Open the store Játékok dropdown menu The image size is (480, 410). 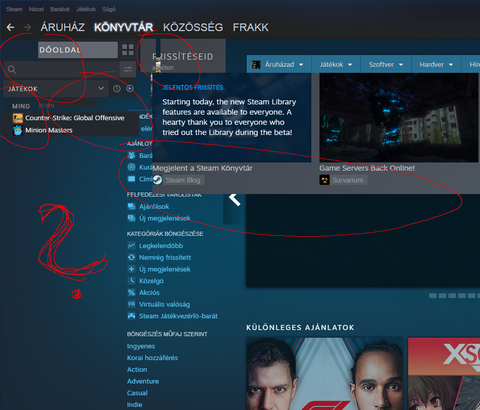tap(336, 64)
